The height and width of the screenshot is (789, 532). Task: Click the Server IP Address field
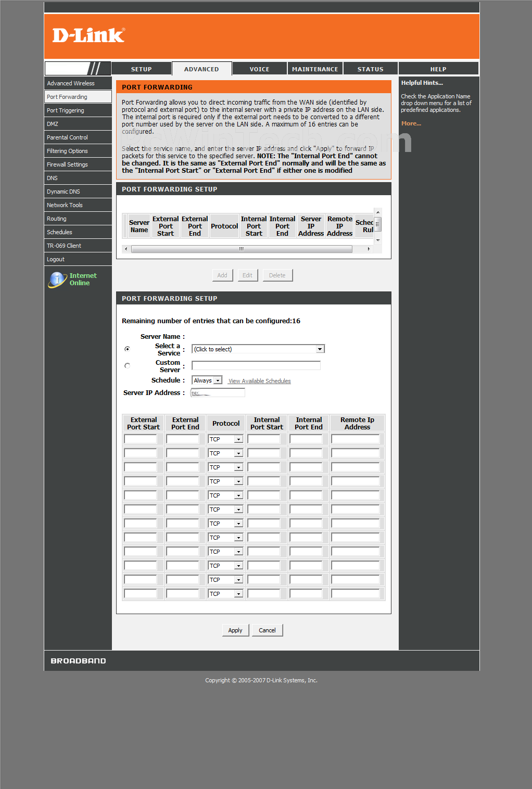tap(218, 393)
